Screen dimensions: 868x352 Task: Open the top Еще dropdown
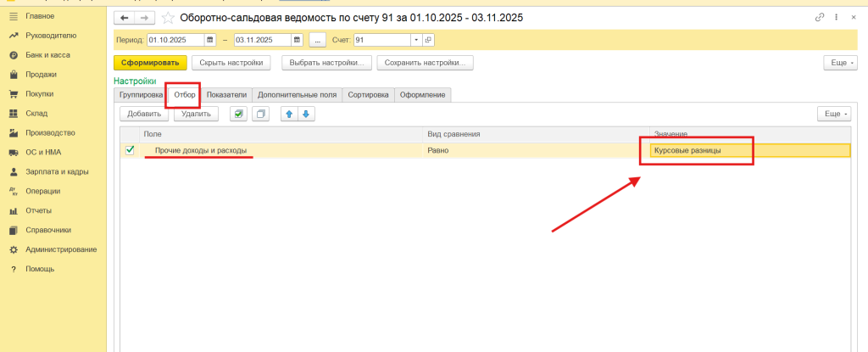pyautogui.click(x=841, y=64)
